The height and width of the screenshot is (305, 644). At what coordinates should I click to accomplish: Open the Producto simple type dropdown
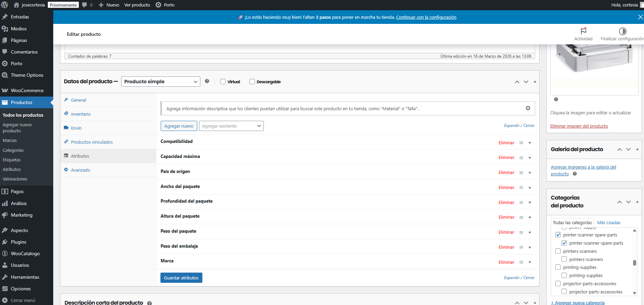(160, 82)
